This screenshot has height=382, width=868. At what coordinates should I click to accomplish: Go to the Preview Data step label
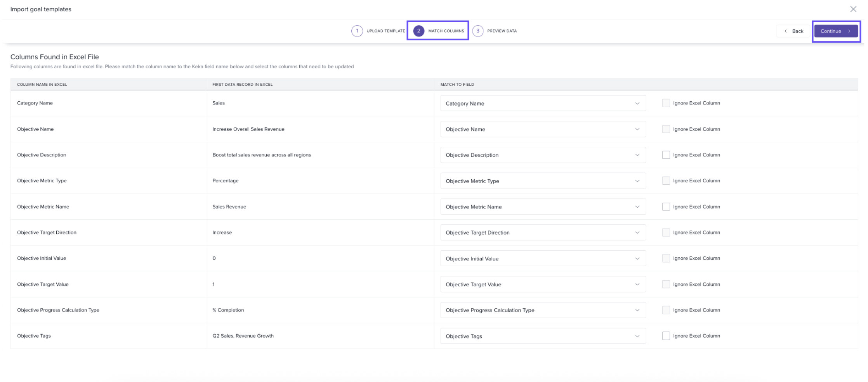(x=502, y=31)
